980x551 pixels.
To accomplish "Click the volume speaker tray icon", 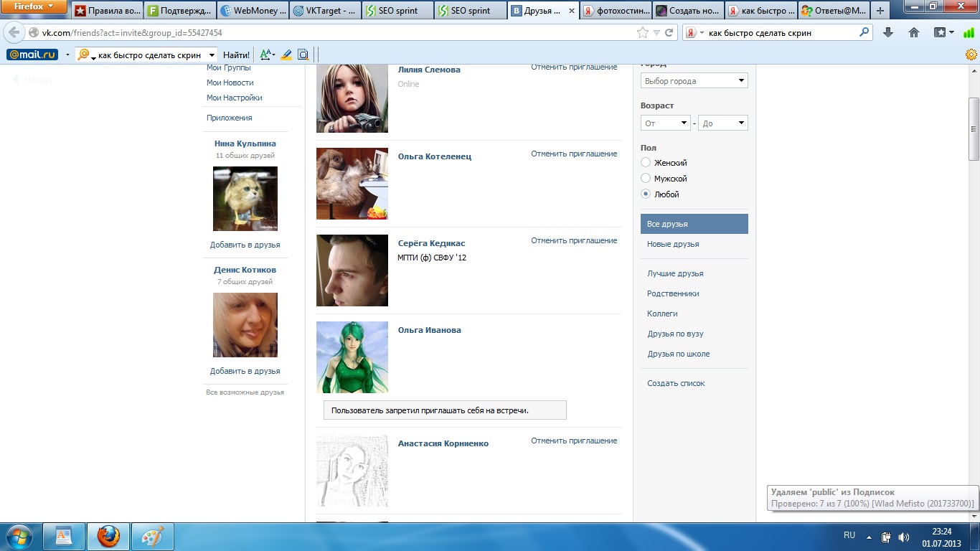I will click(x=904, y=537).
